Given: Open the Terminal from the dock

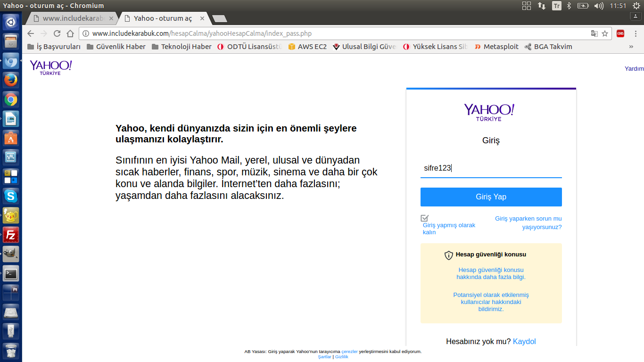Looking at the screenshot, I should [11, 273].
